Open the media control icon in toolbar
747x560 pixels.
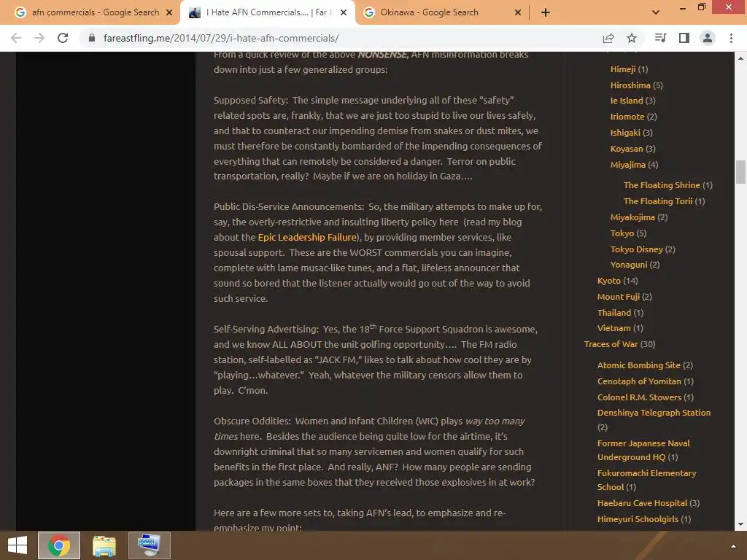[660, 38]
